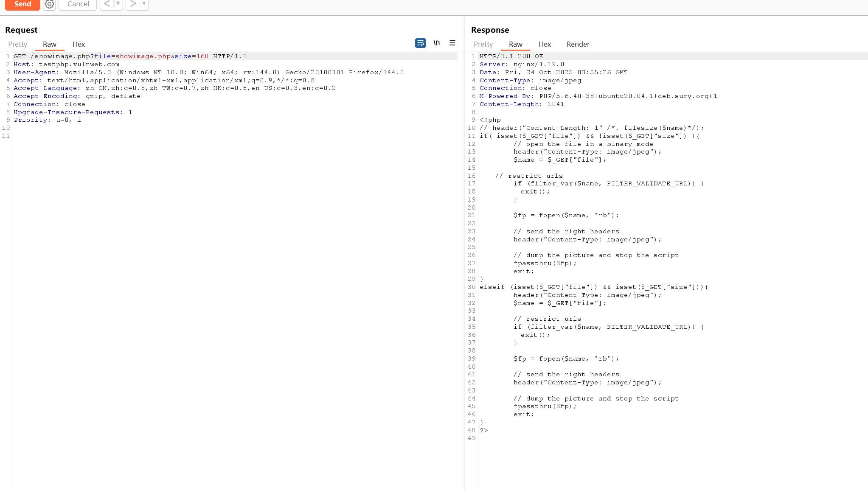Viewport: 868px width, 490px height.
Task: Open the Response Render tab
Action: 578,44
